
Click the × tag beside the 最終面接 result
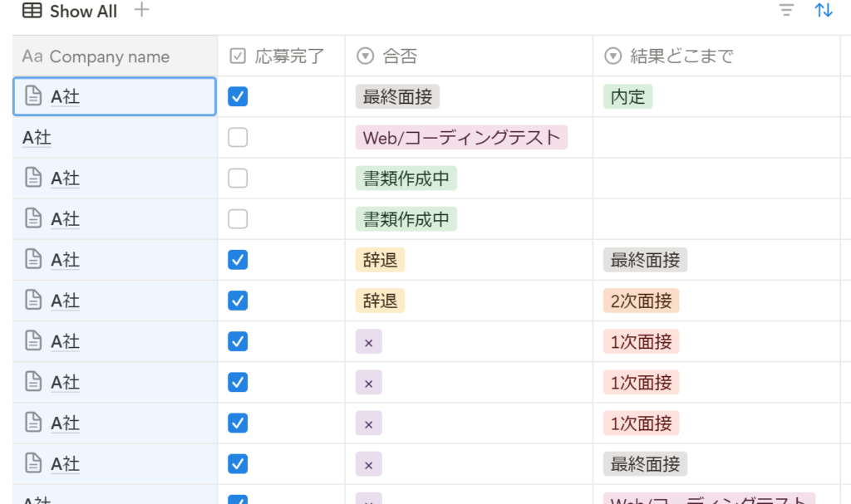pyautogui.click(x=368, y=464)
